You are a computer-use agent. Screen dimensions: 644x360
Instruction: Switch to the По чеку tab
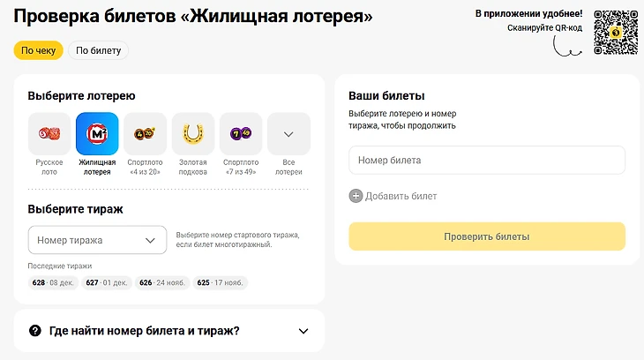39,50
